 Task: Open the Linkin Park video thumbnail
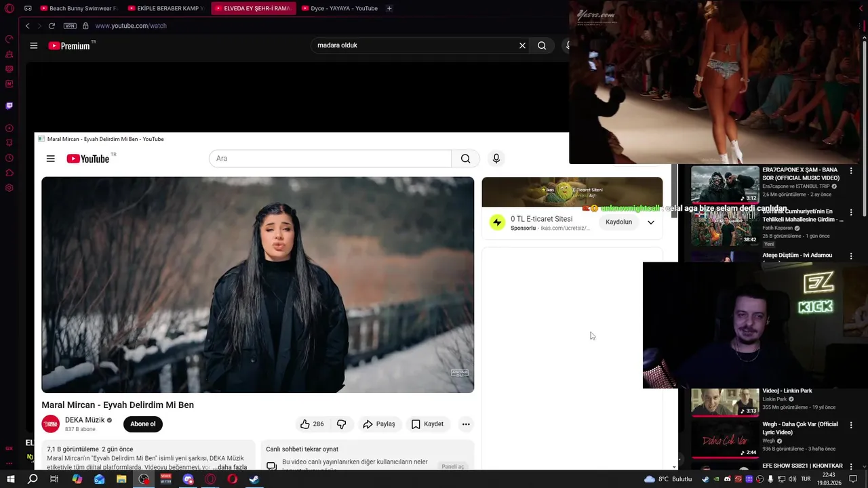[x=725, y=401]
